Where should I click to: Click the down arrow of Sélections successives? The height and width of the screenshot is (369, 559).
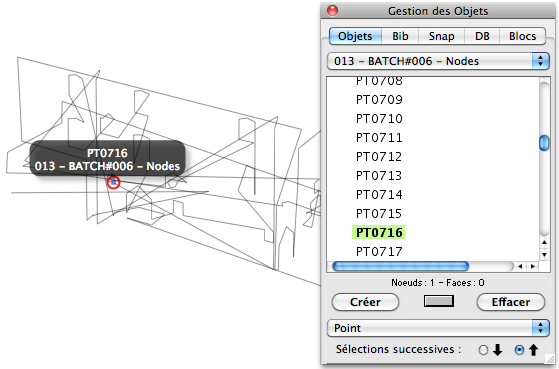tap(498, 350)
